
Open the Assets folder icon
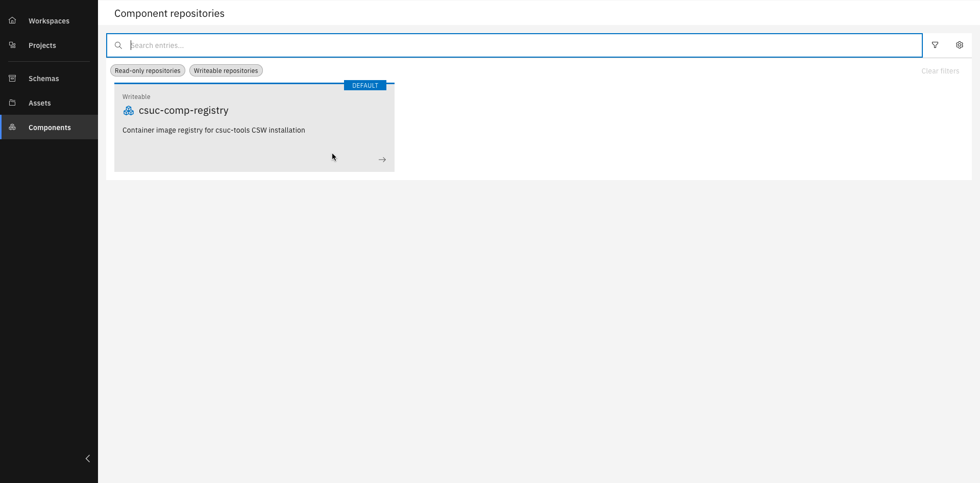12,103
